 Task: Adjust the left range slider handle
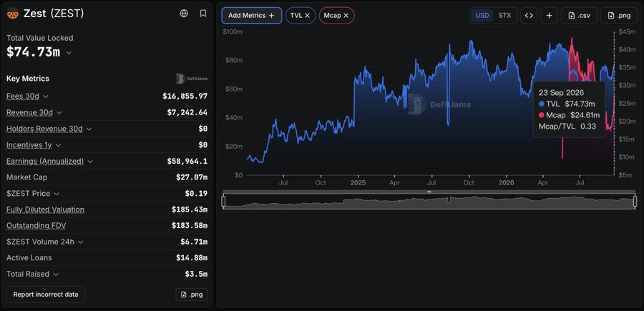coord(223,201)
